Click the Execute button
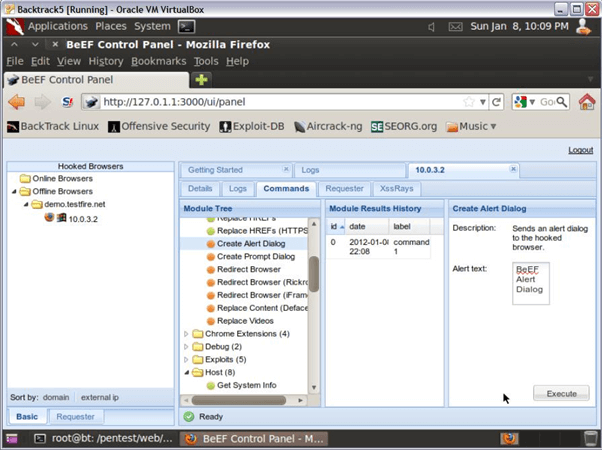 tap(560, 394)
